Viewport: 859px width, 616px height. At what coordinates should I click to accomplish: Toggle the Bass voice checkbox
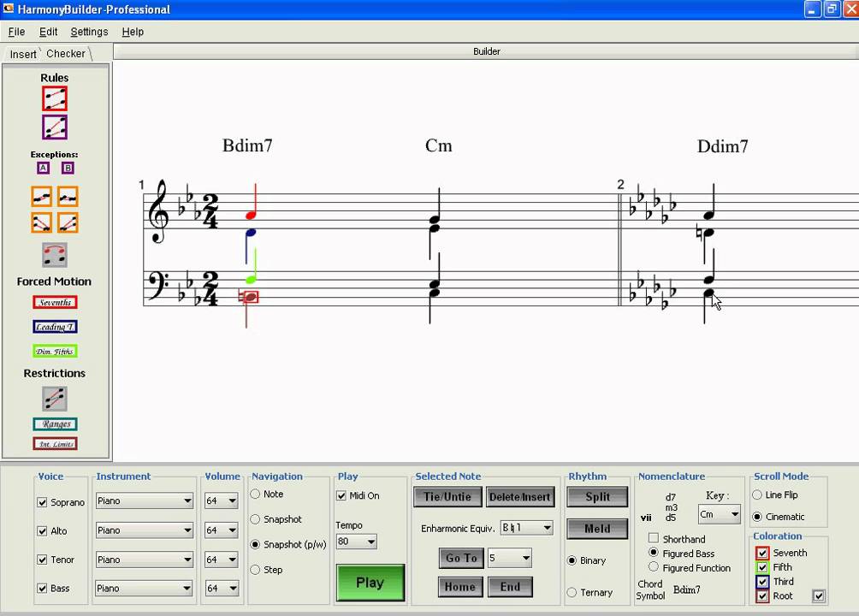42,588
